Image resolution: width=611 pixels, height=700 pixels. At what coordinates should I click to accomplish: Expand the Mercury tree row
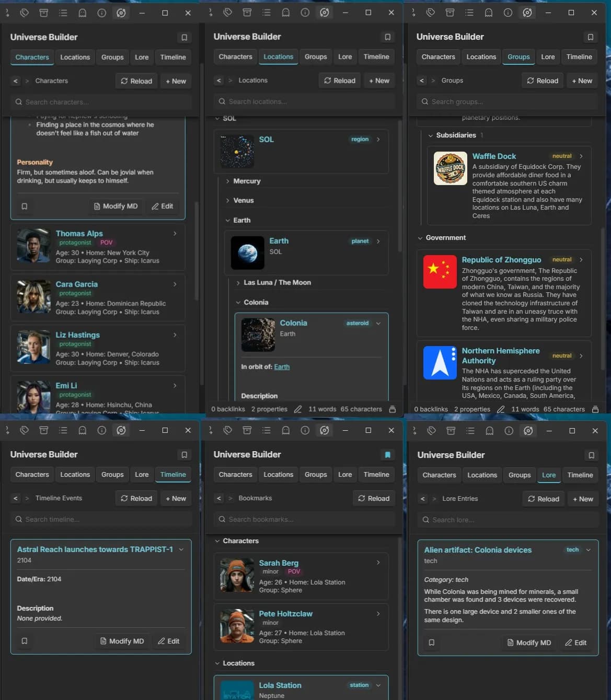227,181
